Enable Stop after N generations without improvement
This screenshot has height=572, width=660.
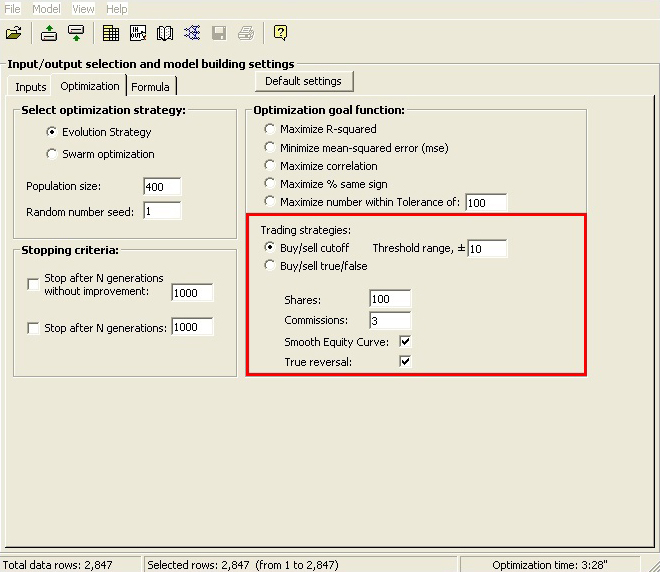pos(34,285)
